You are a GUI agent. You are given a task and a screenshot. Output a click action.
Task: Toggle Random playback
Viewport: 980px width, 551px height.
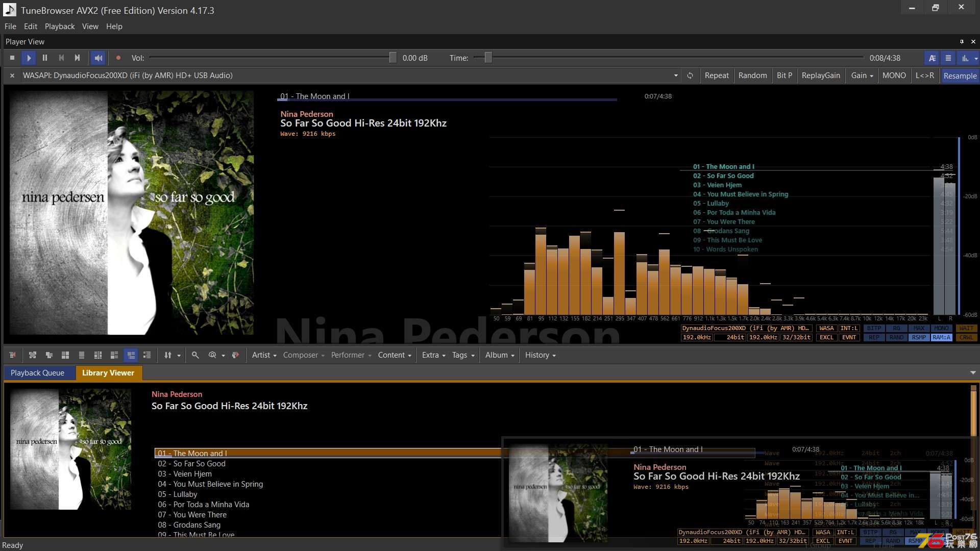[752, 76]
